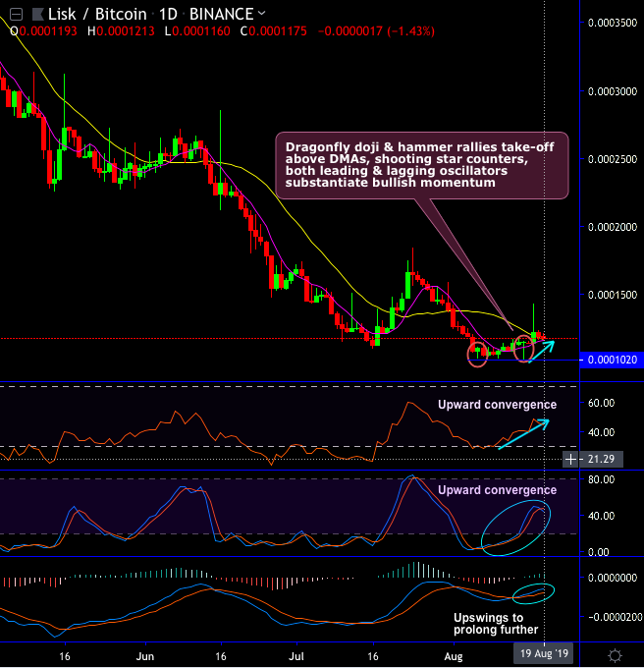This screenshot has height=668, width=644.
Task: Click the 60.00 RSI axis label
Action: point(601,403)
